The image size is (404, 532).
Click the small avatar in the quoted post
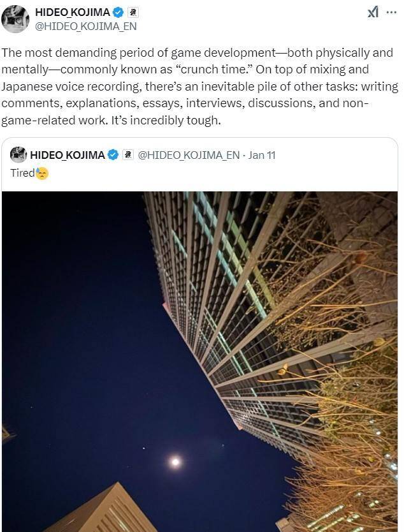click(18, 155)
